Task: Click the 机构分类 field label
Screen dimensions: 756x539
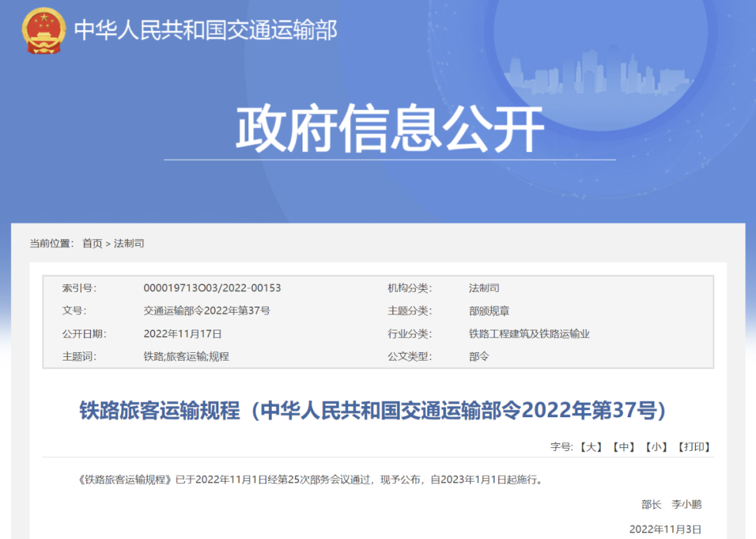Action: coord(409,288)
